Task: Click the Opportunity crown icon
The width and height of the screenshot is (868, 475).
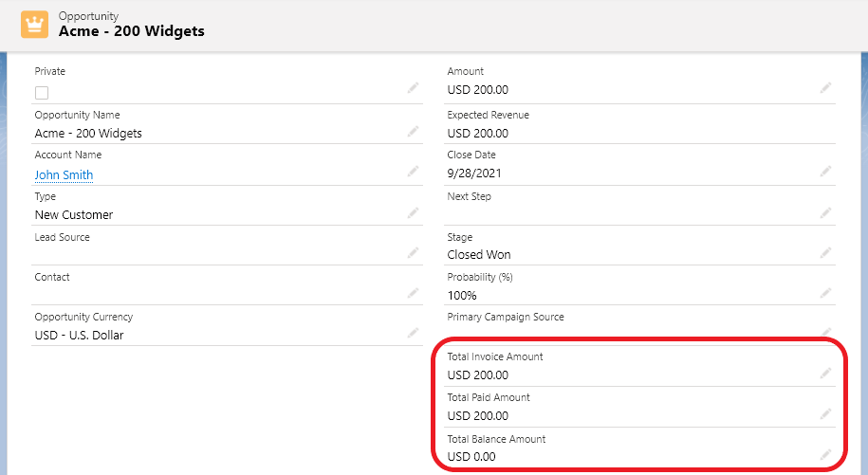Action: [34, 25]
